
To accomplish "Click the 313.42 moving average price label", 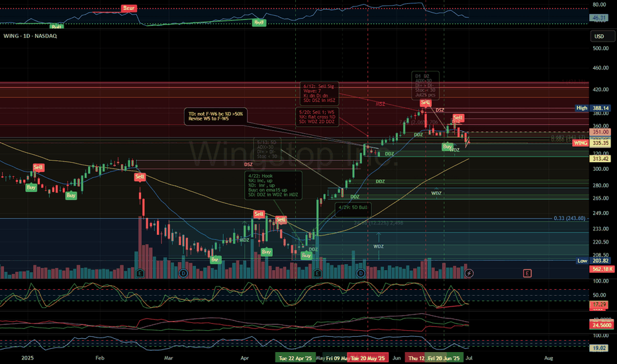I will 600,159.
